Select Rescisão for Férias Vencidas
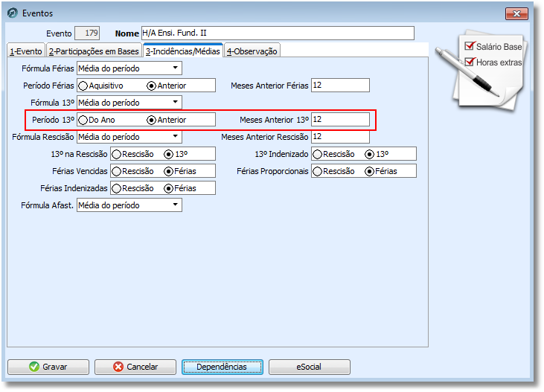Image resolution: width=544 pixels, height=392 pixels. [x=116, y=171]
